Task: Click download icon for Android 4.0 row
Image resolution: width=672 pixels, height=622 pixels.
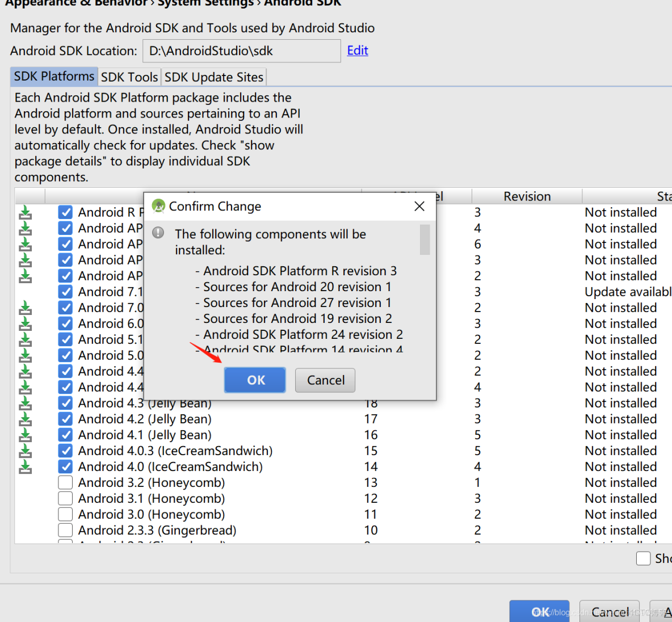Action: [26, 466]
